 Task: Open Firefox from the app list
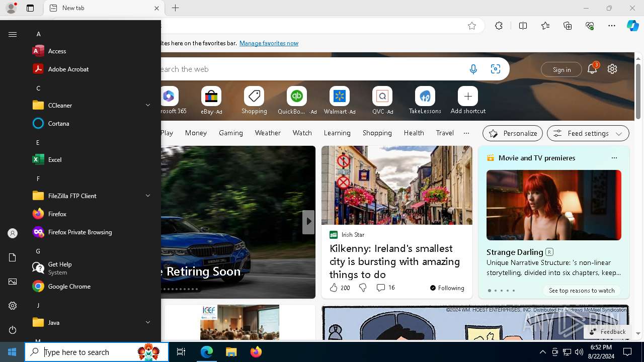click(x=91, y=214)
